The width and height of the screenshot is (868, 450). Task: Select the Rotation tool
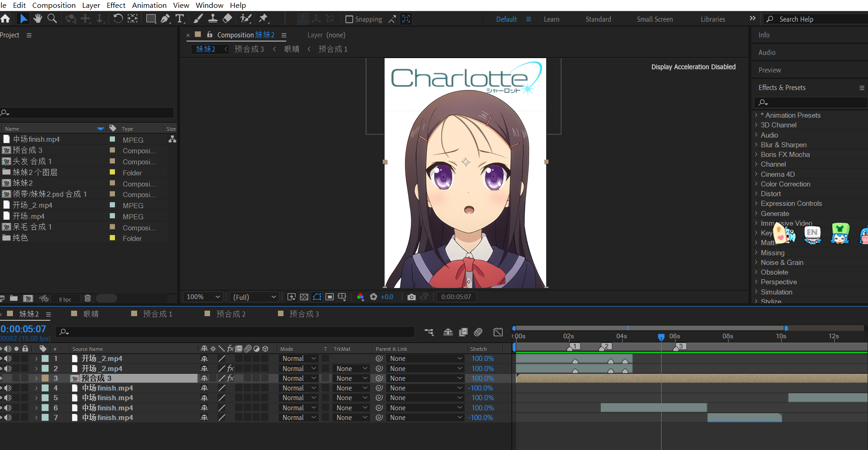point(118,18)
